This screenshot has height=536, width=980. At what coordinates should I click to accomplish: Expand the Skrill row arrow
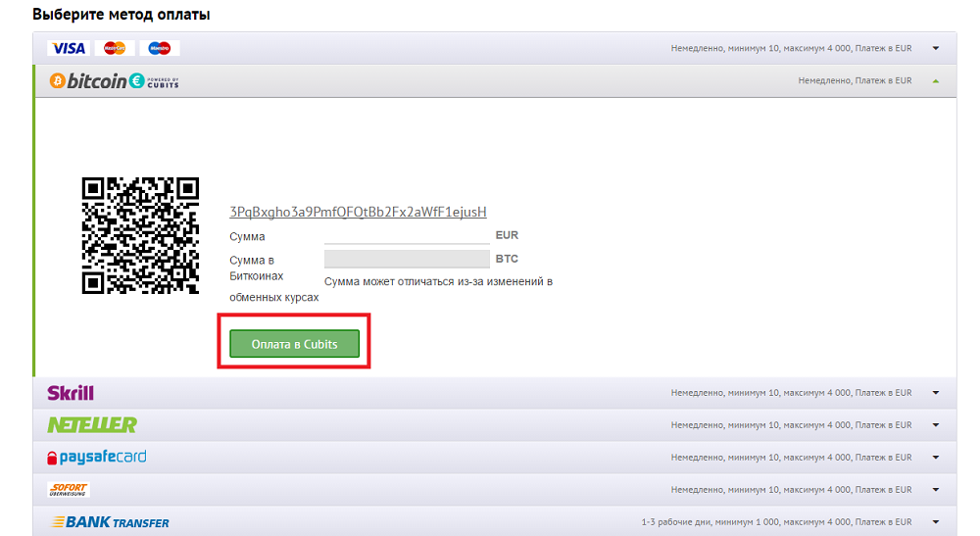click(936, 393)
